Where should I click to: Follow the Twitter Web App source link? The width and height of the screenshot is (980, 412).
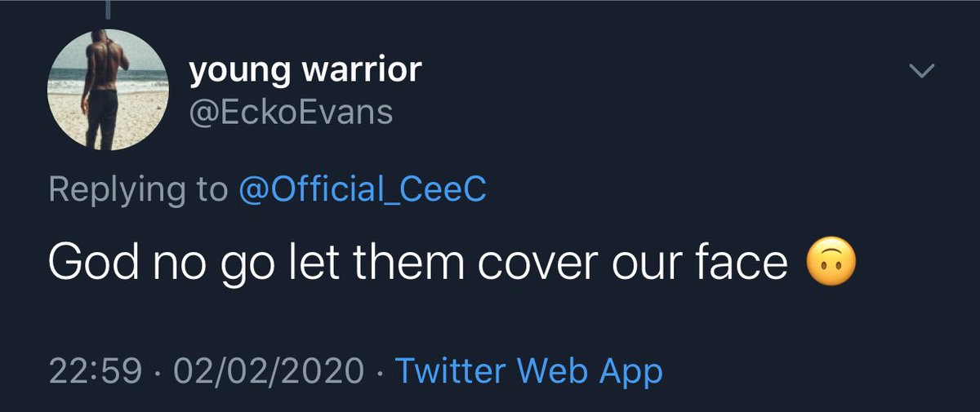click(529, 370)
